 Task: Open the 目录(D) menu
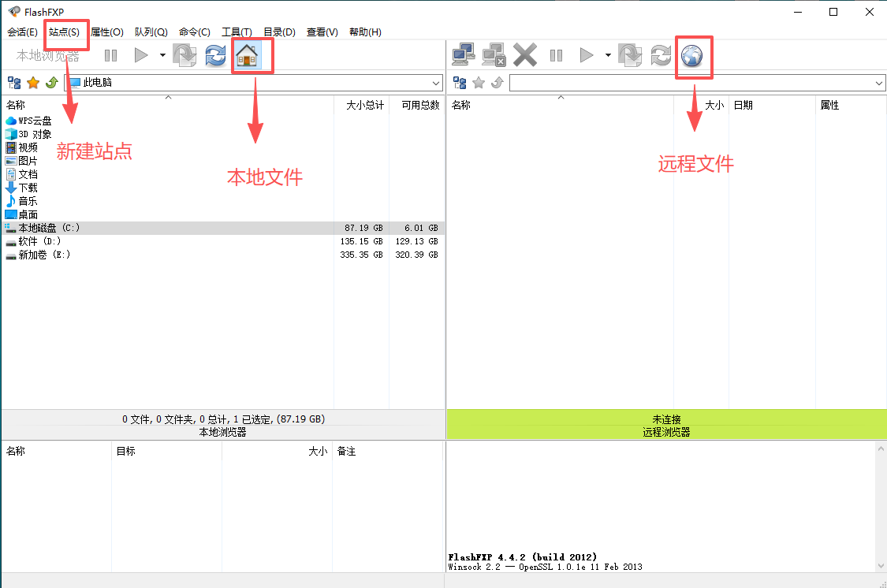(x=279, y=32)
